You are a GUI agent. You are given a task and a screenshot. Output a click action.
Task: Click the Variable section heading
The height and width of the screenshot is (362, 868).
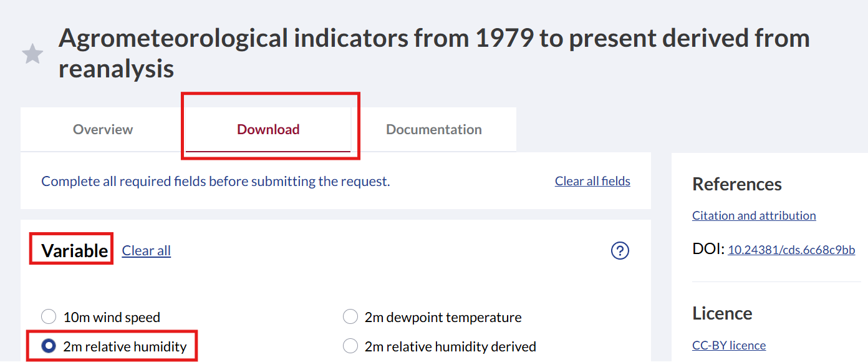pos(75,251)
